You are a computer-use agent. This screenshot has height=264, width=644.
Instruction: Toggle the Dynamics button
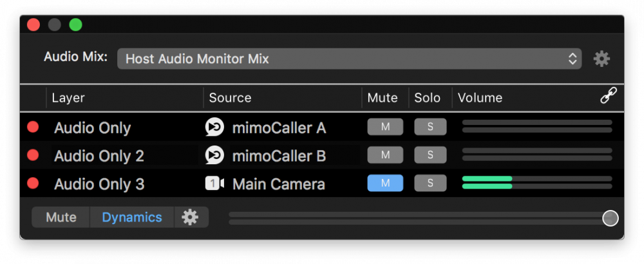132,217
